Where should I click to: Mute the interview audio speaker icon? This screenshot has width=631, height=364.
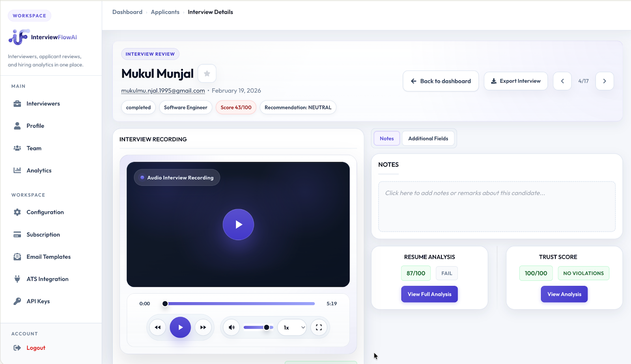click(231, 327)
